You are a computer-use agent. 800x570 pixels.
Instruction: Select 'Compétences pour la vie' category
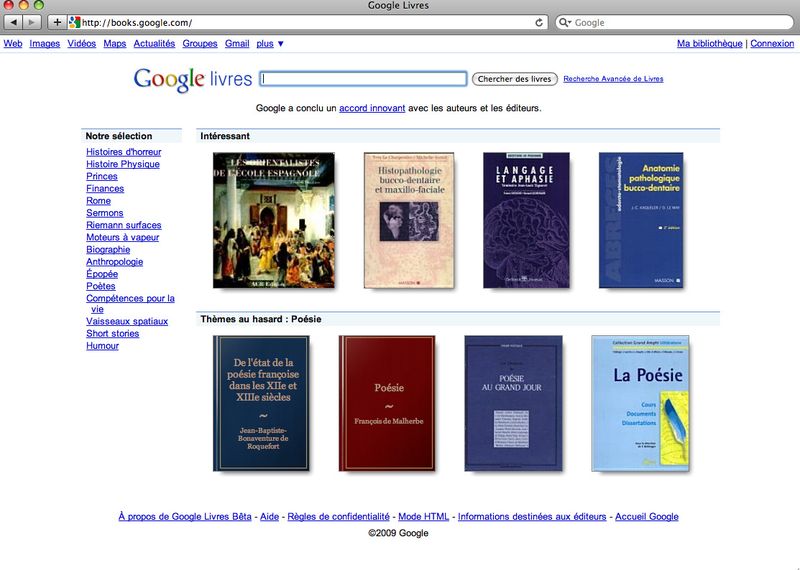[x=130, y=304]
